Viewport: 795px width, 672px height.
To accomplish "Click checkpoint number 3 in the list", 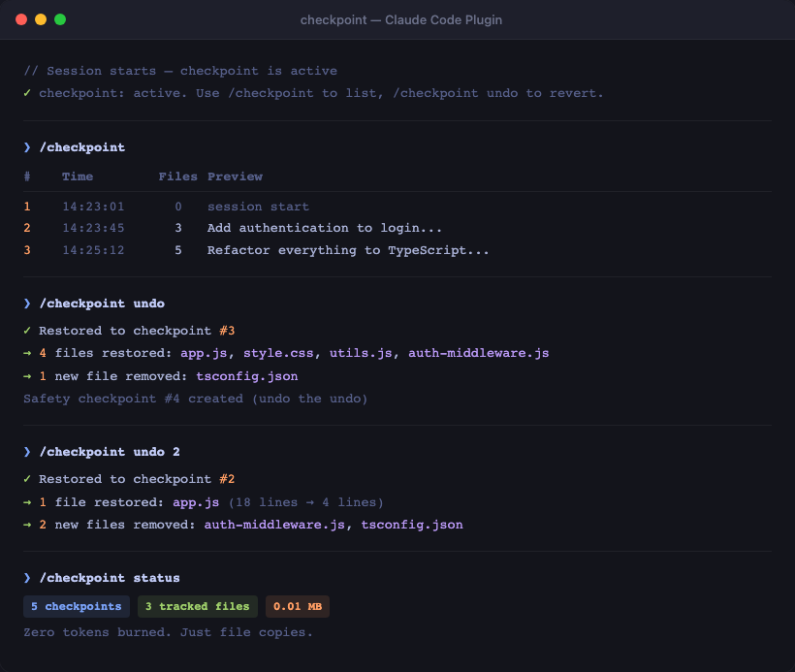I will point(27,250).
